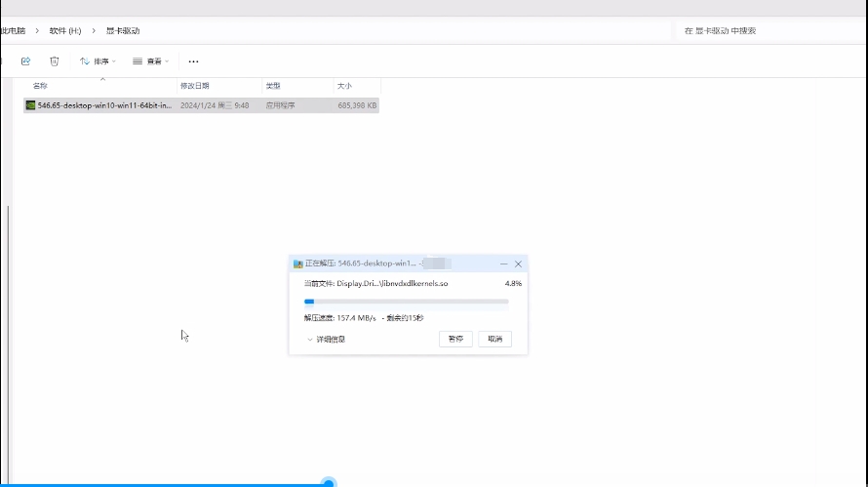This screenshot has height=487, width=868.
Task: Sort by the 修改日期 column header
Action: (x=194, y=86)
